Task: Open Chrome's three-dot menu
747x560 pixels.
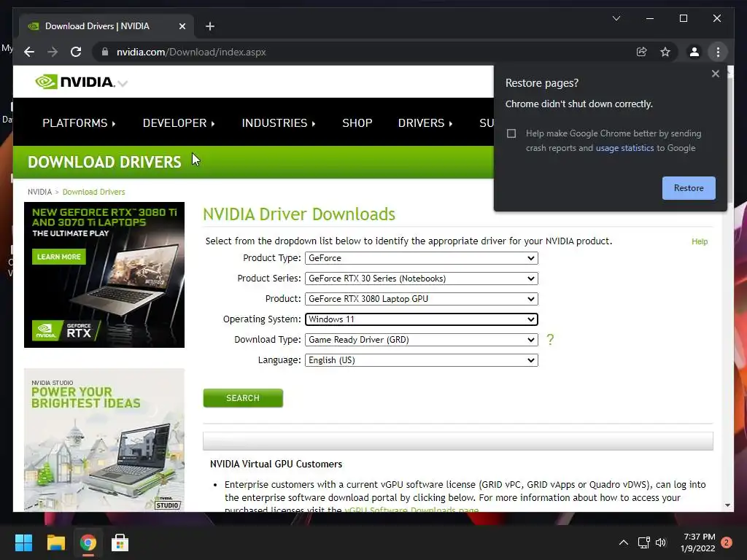Action: (x=718, y=52)
